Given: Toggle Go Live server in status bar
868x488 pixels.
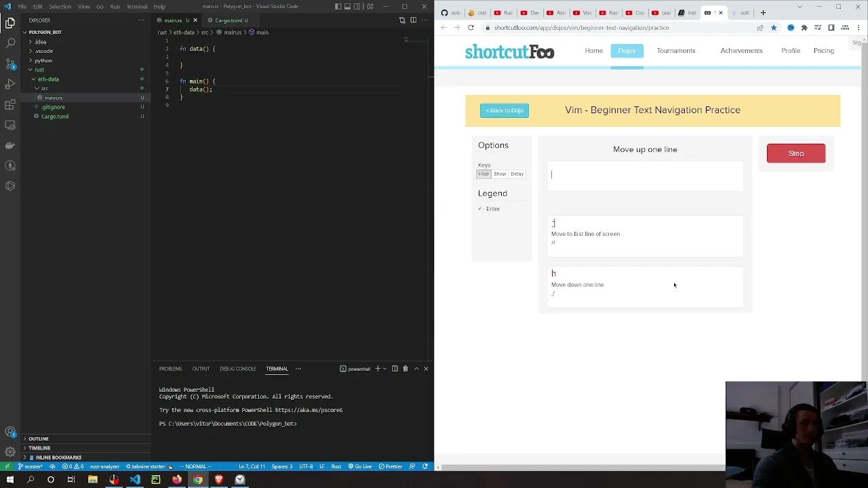Looking at the screenshot, I should coord(360,466).
